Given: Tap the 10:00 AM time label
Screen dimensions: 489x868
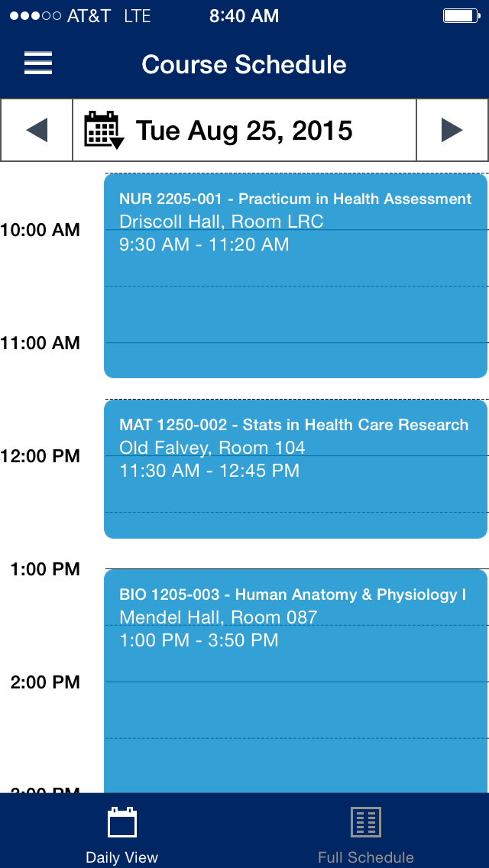Looking at the screenshot, I should pos(40,230).
